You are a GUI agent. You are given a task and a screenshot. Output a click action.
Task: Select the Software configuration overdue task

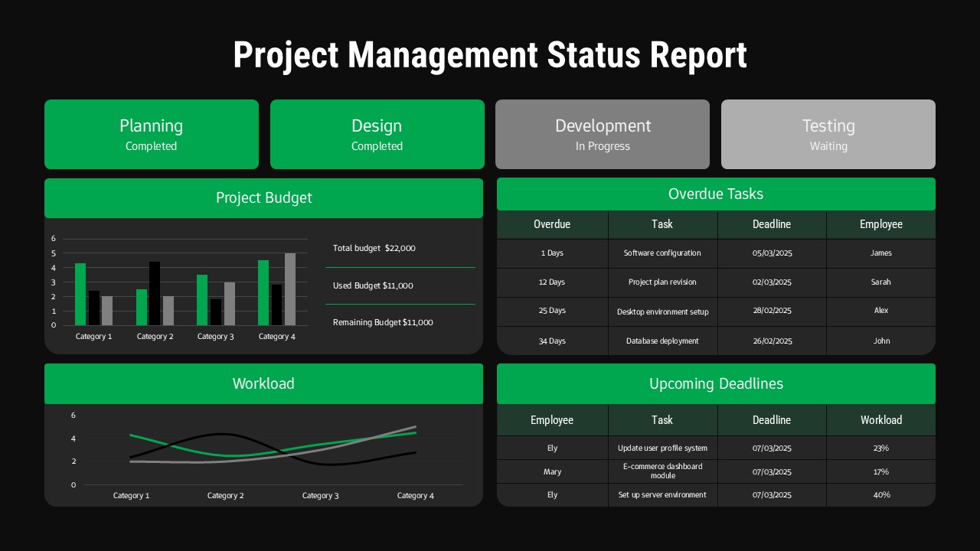[x=662, y=253]
